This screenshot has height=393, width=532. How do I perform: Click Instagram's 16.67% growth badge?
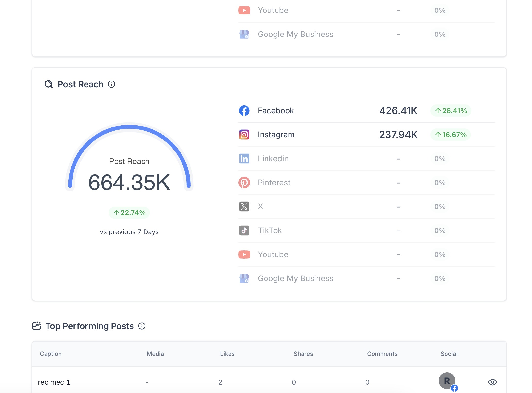(x=451, y=135)
